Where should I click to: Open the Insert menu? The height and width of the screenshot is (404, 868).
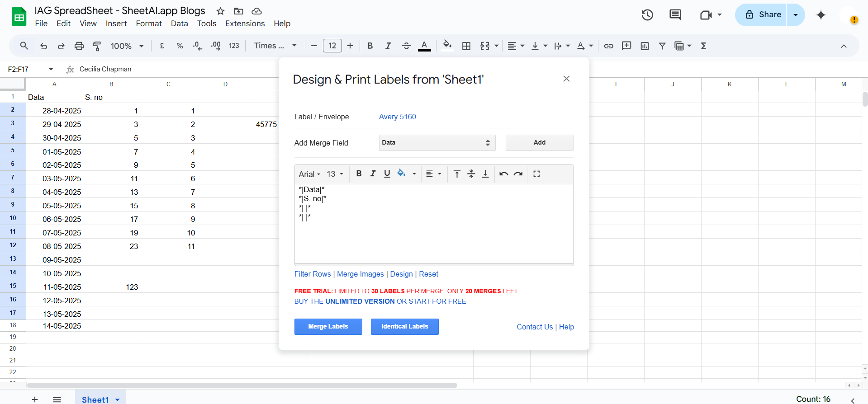pos(116,23)
